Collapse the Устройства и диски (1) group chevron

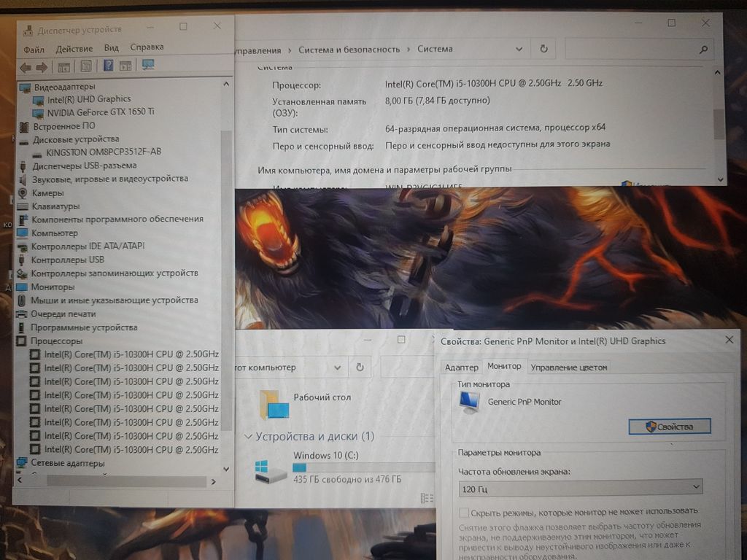click(248, 436)
